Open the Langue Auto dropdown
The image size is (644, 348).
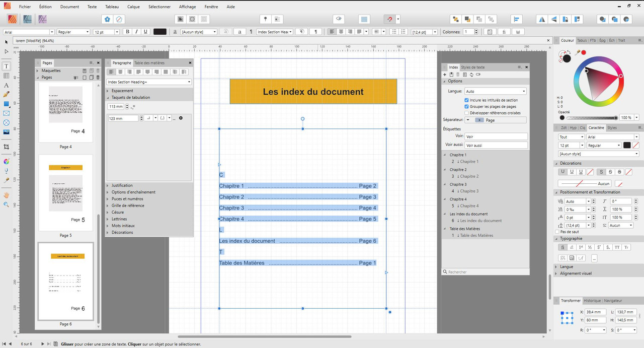496,91
